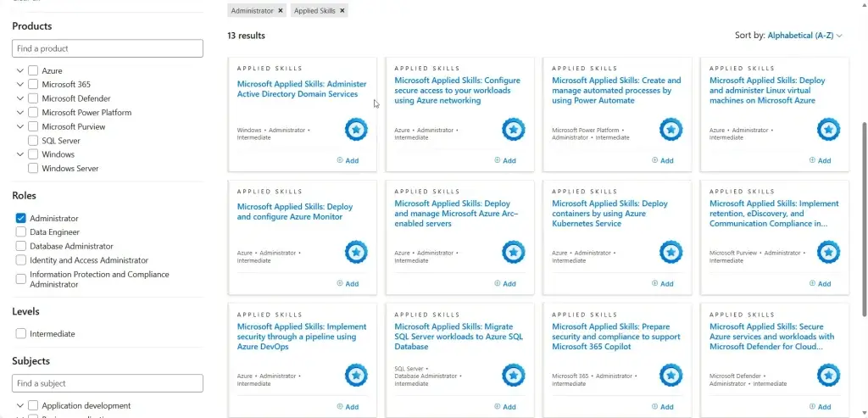Check the Intermediate level checkbox
Image resolution: width=868 pixels, height=418 pixels.
point(21,334)
